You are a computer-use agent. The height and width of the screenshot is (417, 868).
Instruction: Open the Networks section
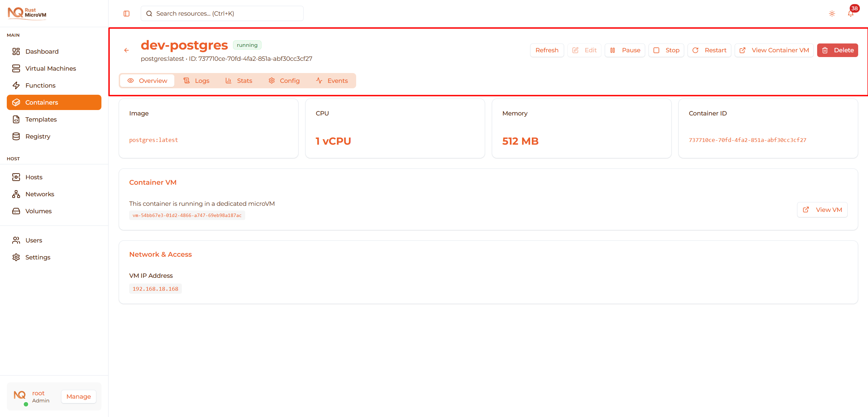point(40,194)
